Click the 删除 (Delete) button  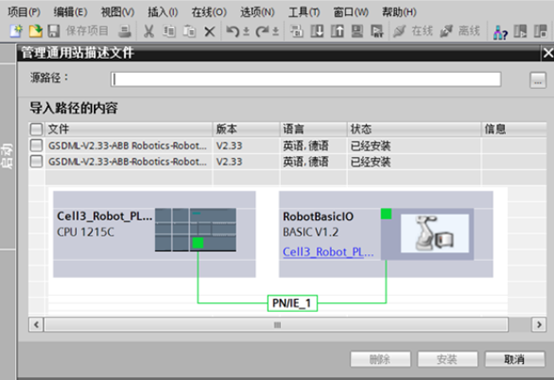pos(380,359)
